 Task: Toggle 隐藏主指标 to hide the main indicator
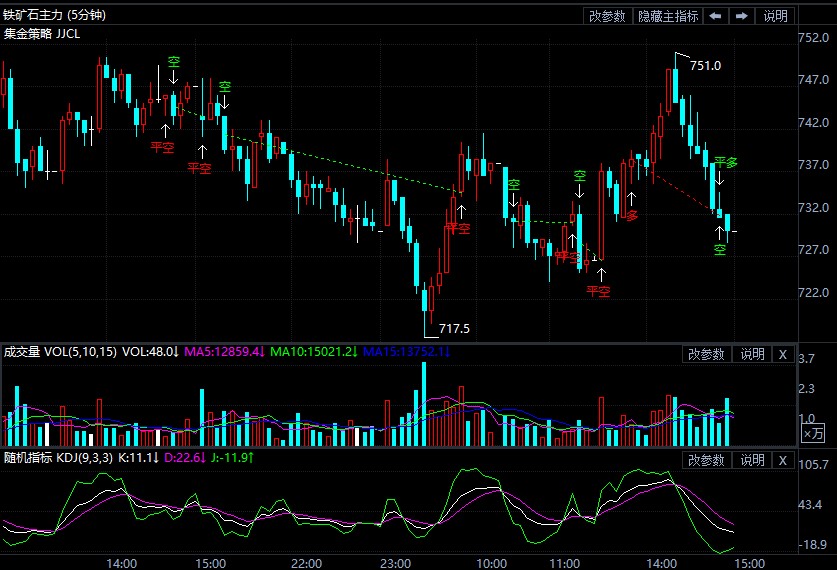pos(668,16)
